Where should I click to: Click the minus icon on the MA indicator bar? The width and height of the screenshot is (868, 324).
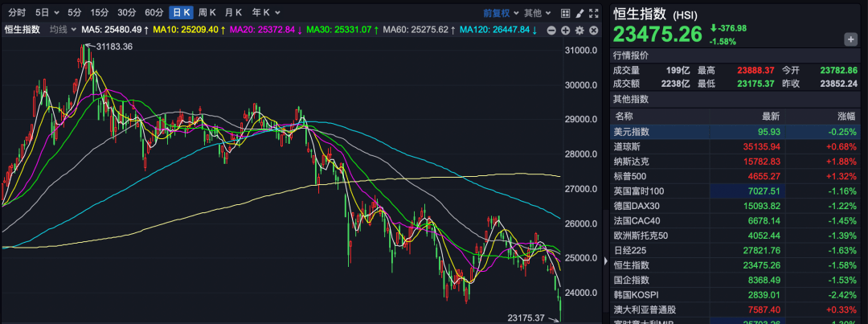pos(552,30)
